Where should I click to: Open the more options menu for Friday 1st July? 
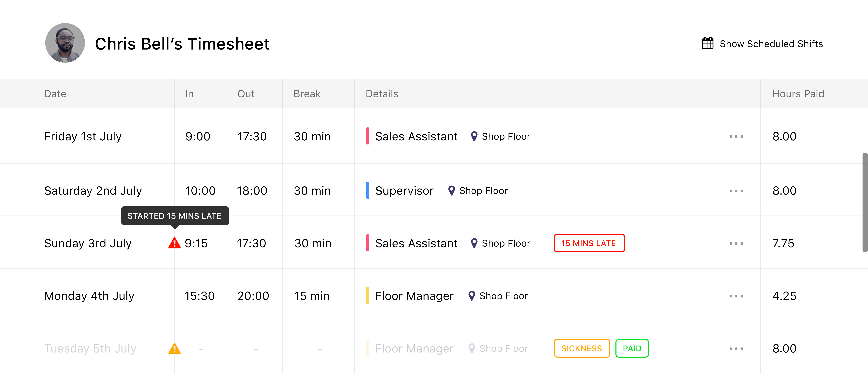(x=736, y=137)
